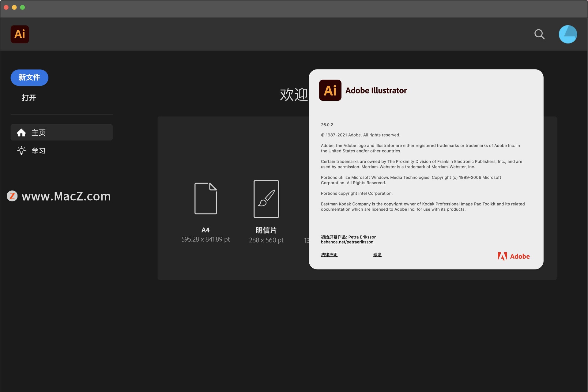Click the 明信片 preset label

tap(266, 230)
